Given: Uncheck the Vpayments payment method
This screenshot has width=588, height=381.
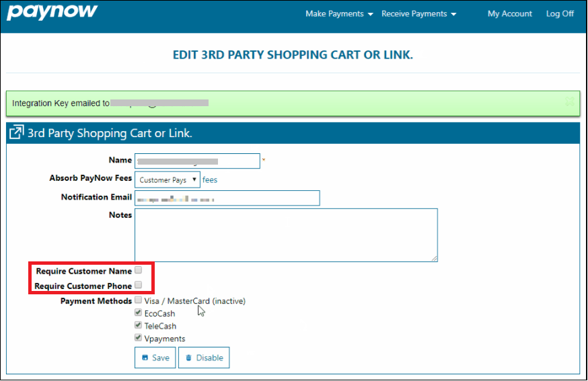Looking at the screenshot, I should coord(139,337).
